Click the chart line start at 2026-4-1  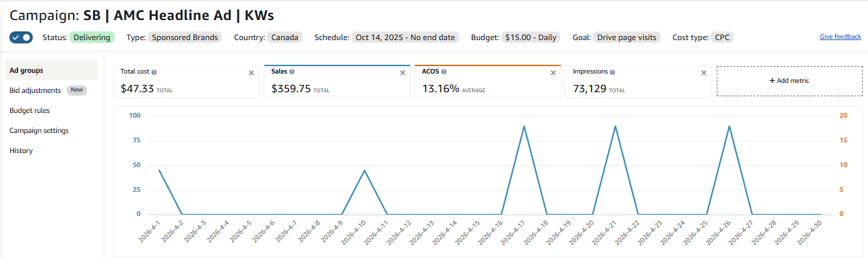click(x=159, y=170)
